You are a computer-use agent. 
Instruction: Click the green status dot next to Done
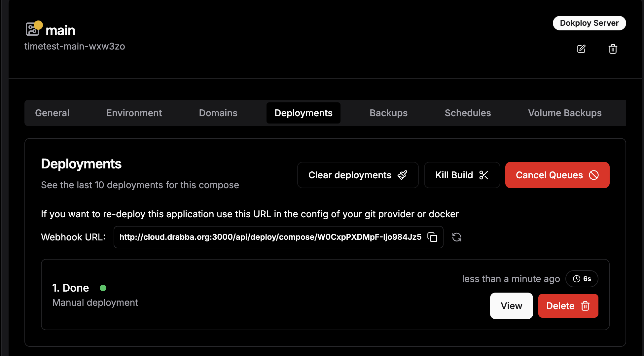103,288
